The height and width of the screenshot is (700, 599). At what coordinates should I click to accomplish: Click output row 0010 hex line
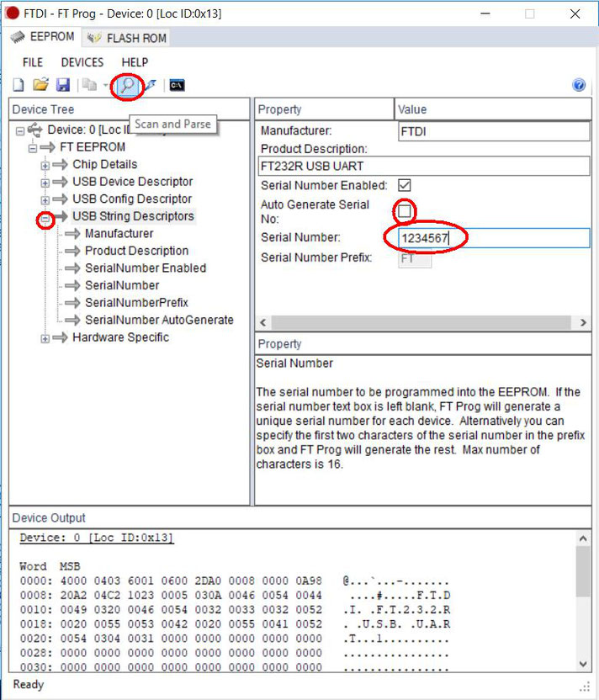236,609
